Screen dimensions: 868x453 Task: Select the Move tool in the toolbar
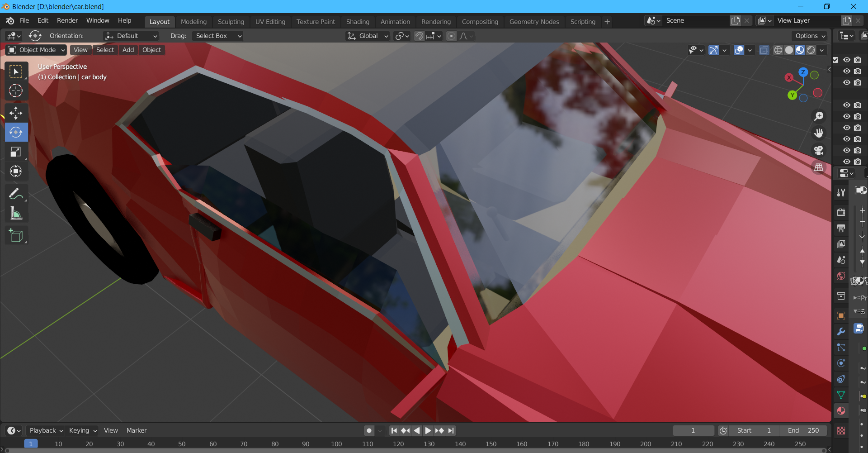click(x=16, y=113)
